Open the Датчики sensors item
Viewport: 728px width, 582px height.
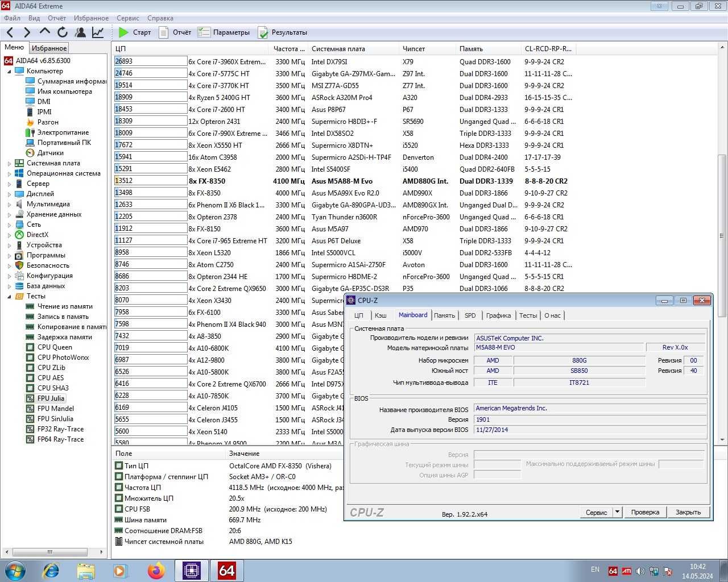(50, 153)
